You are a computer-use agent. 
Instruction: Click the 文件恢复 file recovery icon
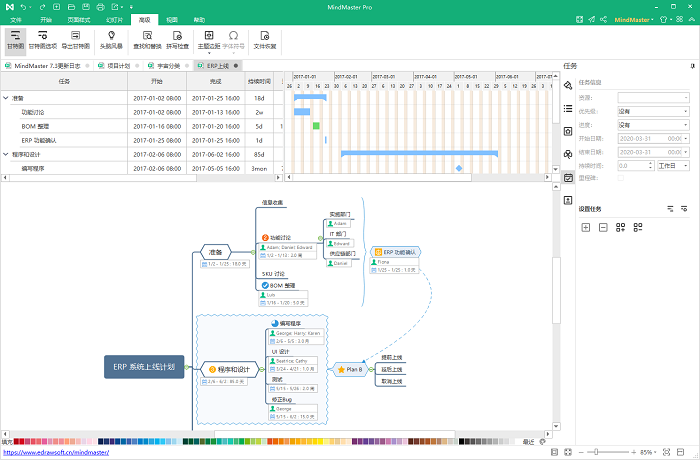pos(265,38)
